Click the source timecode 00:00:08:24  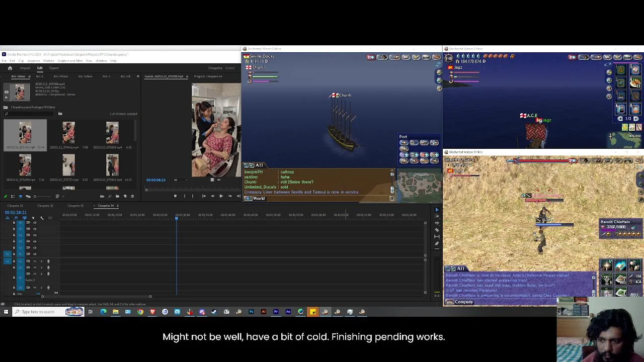coord(156,180)
